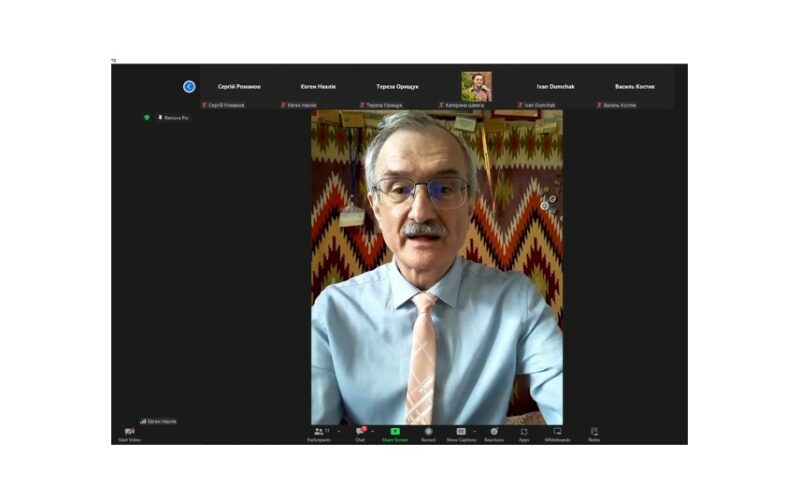Open Whiteboards
800x500 pixels.
pyautogui.click(x=557, y=432)
